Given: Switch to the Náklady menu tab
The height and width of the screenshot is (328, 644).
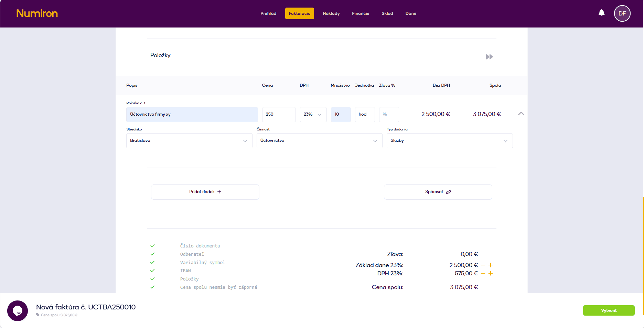Looking at the screenshot, I should coord(331,13).
